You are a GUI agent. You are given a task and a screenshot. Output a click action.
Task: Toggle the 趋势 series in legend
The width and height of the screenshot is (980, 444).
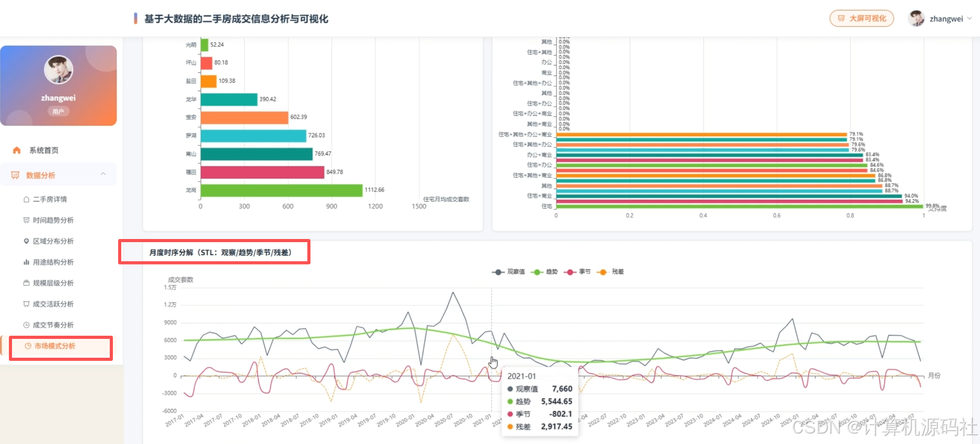pos(544,272)
